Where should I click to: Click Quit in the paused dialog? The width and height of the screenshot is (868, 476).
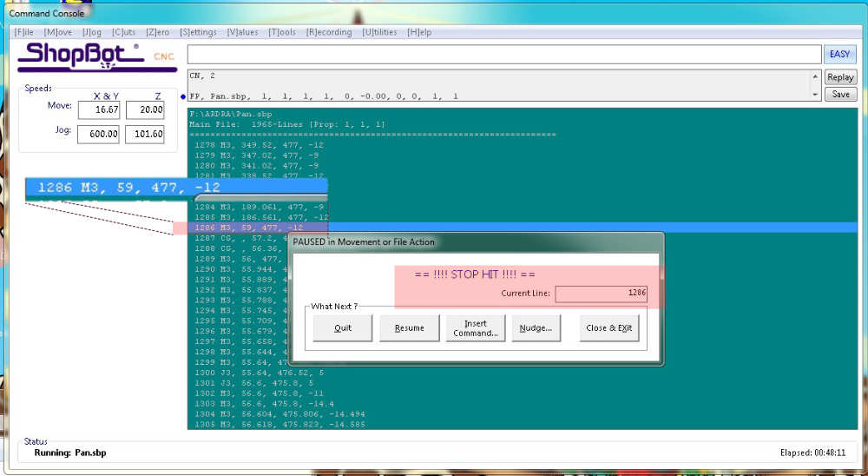click(343, 328)
